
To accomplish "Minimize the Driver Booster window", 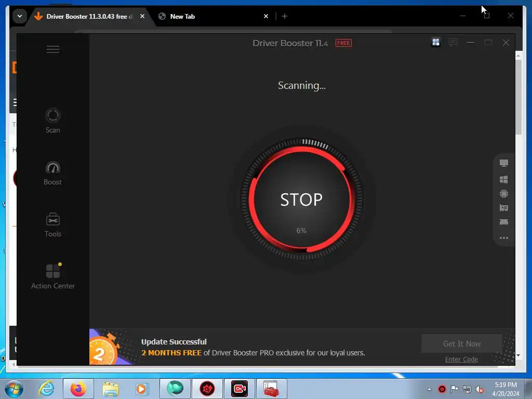I will (x=471, y=43).
